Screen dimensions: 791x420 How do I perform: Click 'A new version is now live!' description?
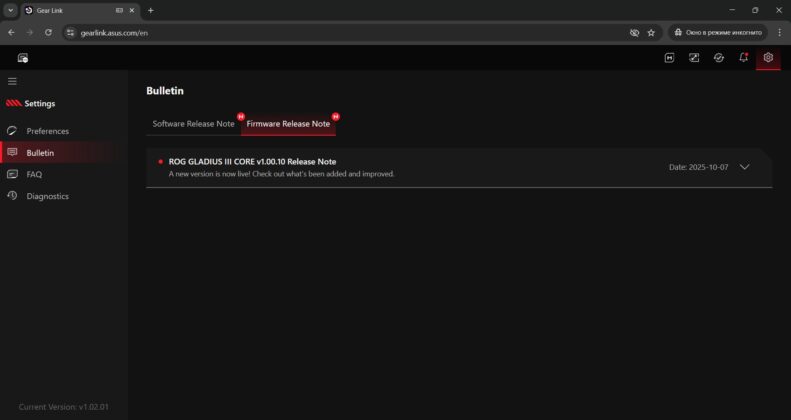(281, 174)
